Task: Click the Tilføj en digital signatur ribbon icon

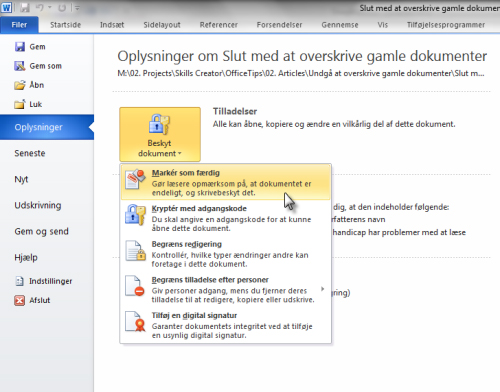Action: (135, 322)
